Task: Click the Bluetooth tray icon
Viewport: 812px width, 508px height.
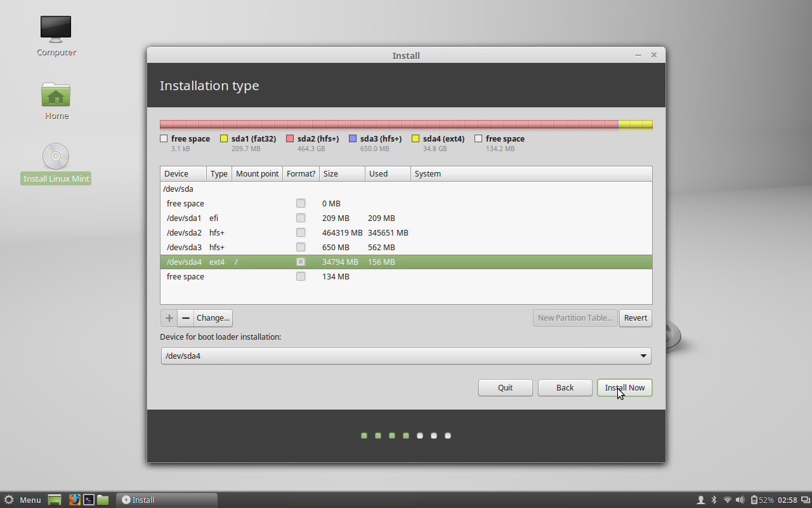Action: [x=714, y=500]
